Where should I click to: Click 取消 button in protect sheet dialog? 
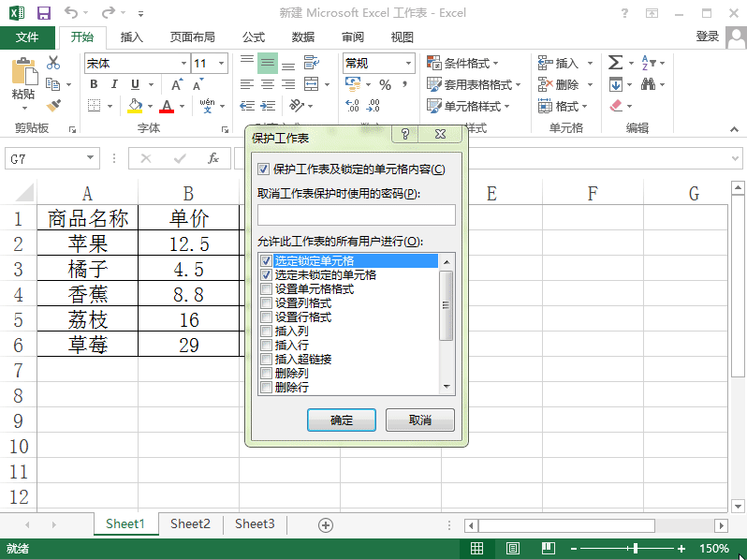point(420,420)
